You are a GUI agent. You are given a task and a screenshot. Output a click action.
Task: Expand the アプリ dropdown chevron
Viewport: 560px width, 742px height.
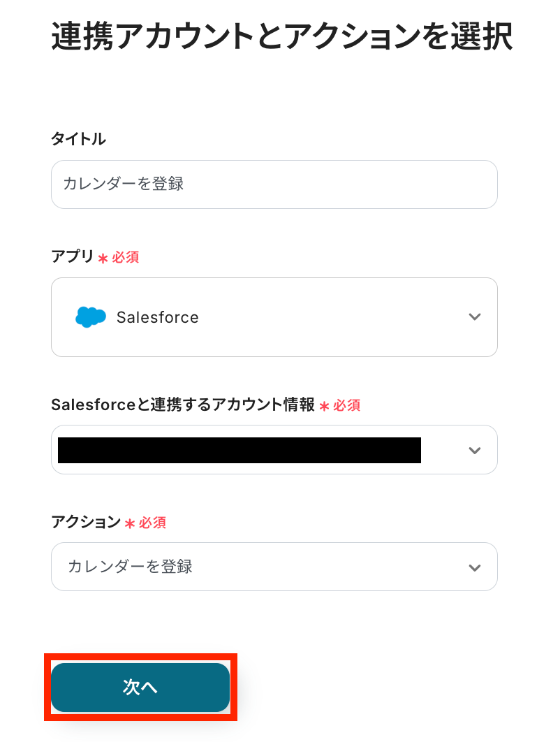click(475, 317)
